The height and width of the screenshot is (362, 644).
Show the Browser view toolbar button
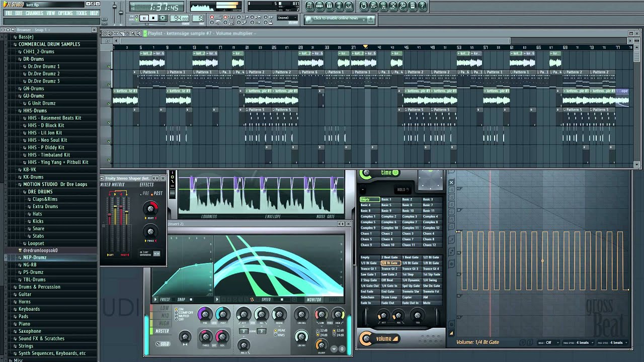(x=339, y=6)
